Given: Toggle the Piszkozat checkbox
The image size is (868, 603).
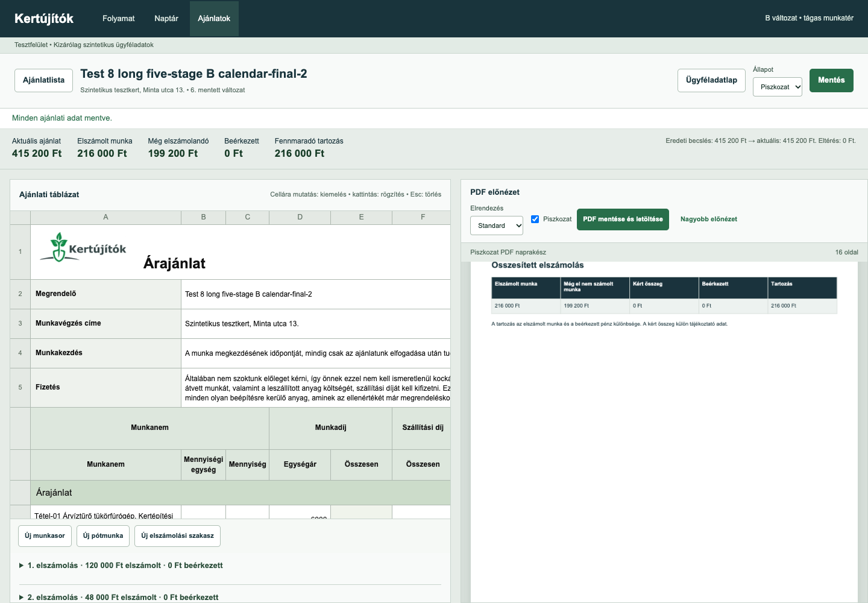Looking at the screenshot, I should click(x=535, y=219).
